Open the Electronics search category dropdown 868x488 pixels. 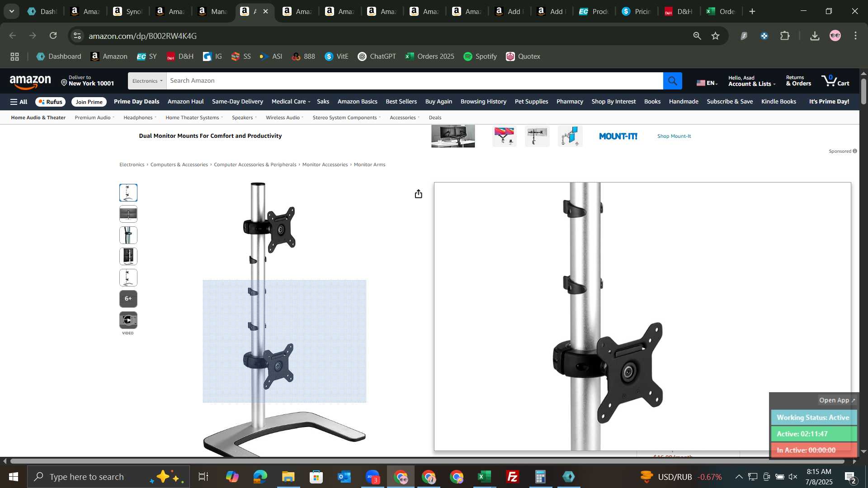click(x=147, y=81)
